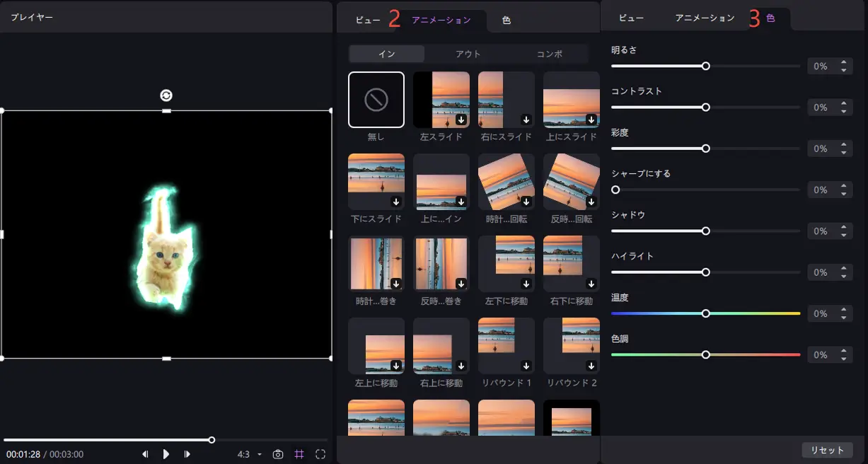Step to the next frame

tap(187, 454)
